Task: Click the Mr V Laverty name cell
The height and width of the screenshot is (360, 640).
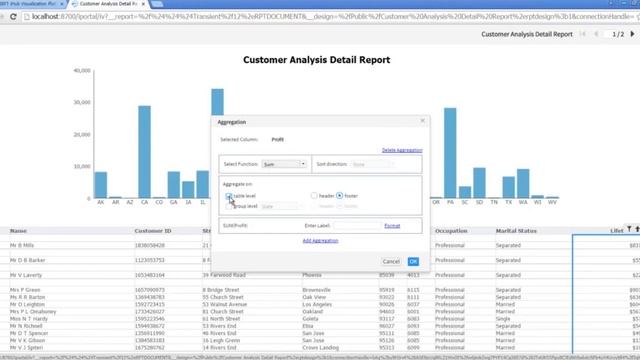Action: (x=26, y=276)
